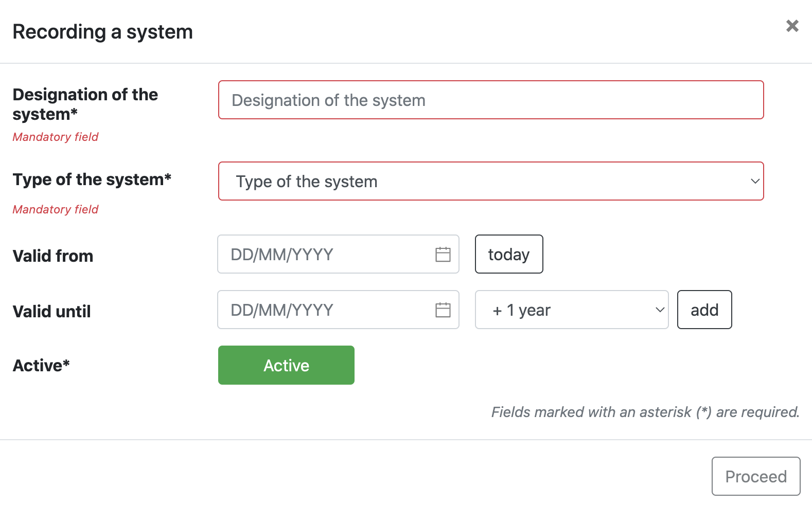Image resolution: width=812 pixels, height=505 pixels.
Task: Focus the Designation of the system text field
Action: 491,100
